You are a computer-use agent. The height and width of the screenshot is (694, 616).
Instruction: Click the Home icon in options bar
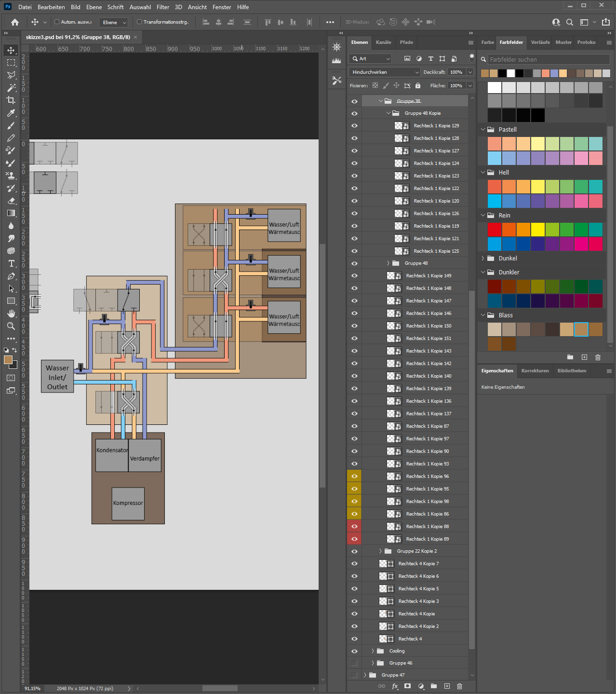point(15,22)
